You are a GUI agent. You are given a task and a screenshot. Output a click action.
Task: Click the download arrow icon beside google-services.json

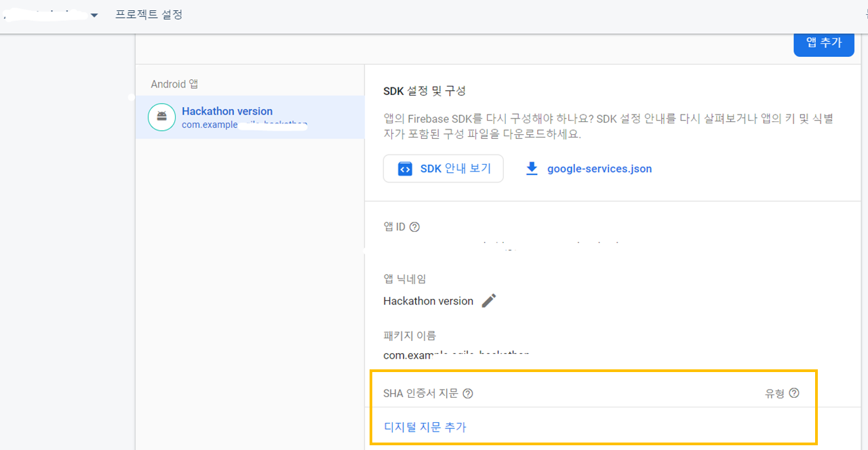(x=532, y=169)
